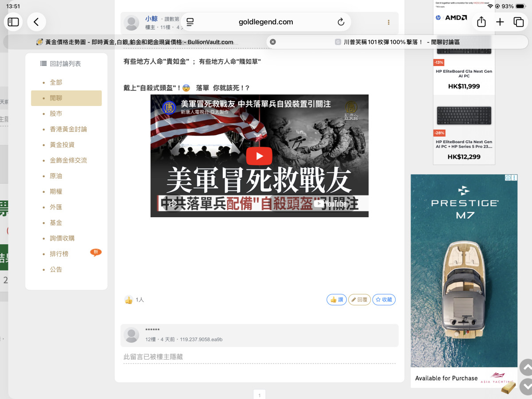Open the 香港黃金討論 category
The width and height of the screenshot is (532, 399).
pyautogui.click(x=68, y=129)
